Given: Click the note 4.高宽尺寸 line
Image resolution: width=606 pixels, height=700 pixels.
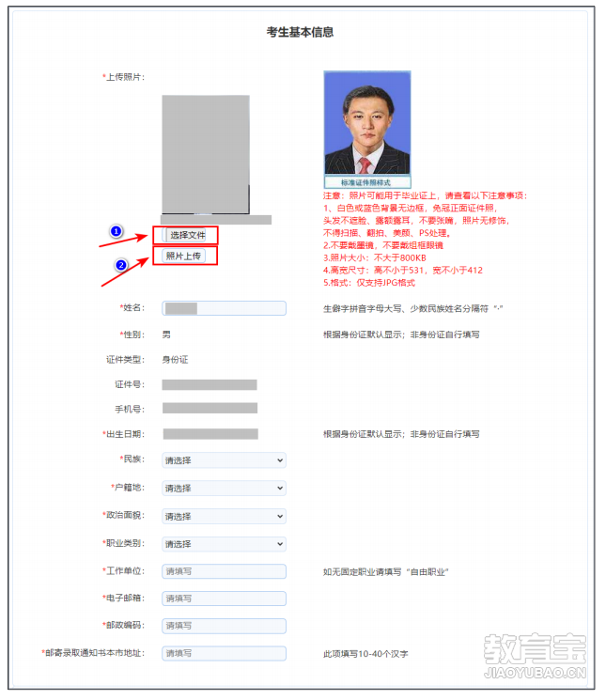Looking at the screenshot, I should coord(402,270).
